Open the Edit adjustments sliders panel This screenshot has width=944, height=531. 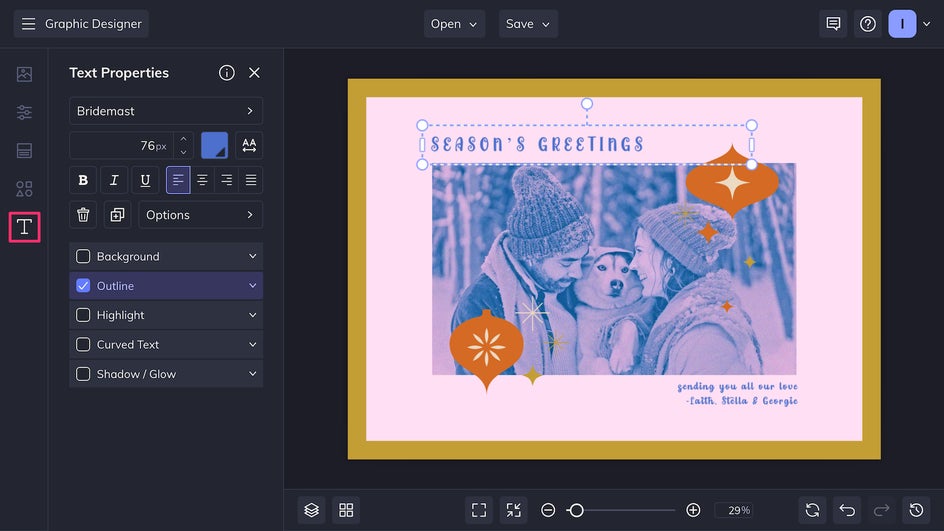pyautogui.click(x=24, y=112)
